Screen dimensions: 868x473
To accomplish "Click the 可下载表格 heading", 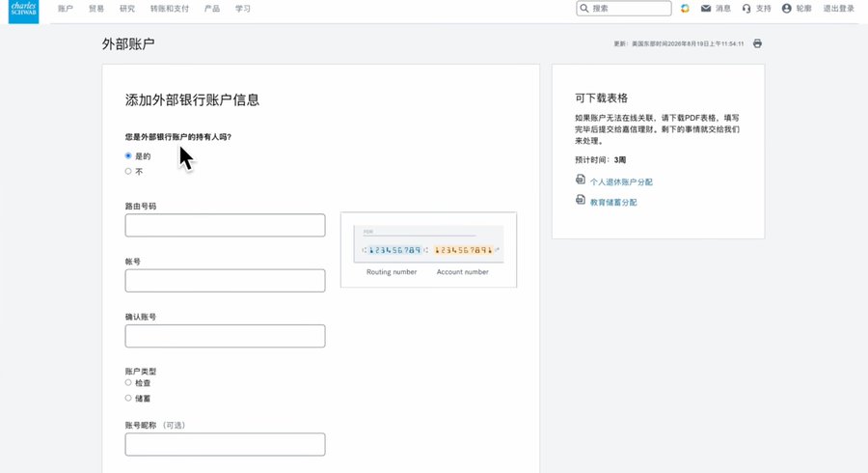I will click(601, 98).
